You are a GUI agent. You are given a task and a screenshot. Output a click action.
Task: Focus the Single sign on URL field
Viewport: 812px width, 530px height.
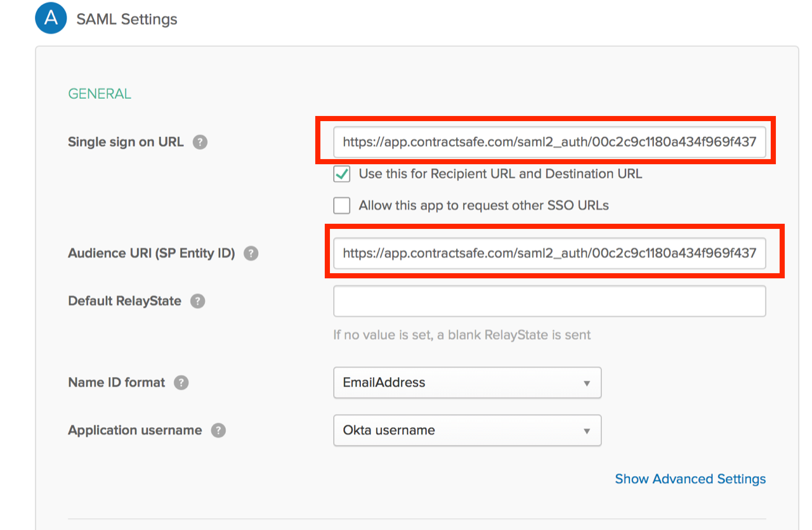(x=549, y=143)
